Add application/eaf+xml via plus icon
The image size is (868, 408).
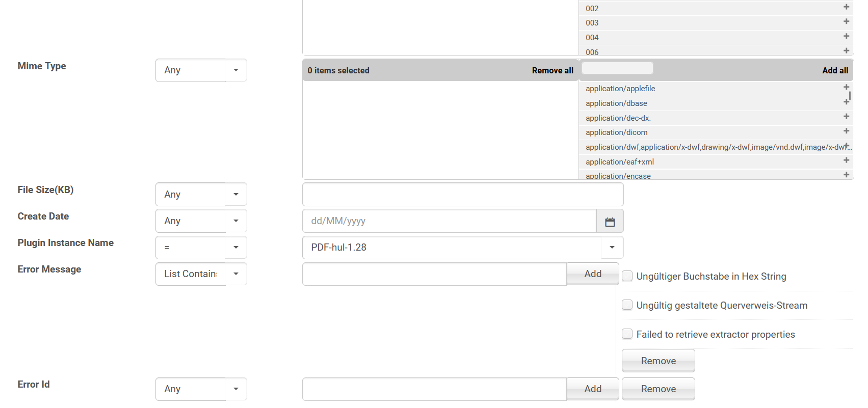pyautogui.click(x=846, y=160)
